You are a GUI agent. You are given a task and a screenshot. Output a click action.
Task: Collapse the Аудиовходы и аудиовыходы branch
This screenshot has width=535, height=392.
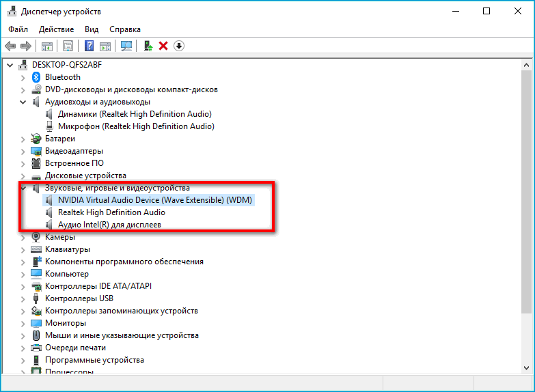click(x=23, y=102)
